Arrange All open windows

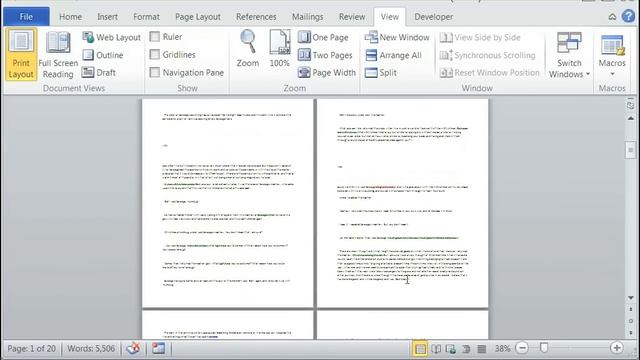point(393,55)
